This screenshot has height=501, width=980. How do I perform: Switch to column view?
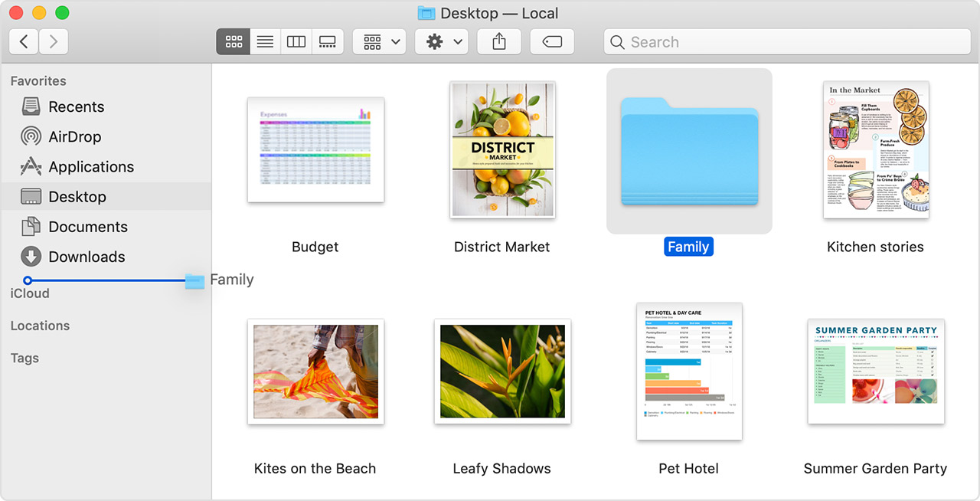[296, 41]
